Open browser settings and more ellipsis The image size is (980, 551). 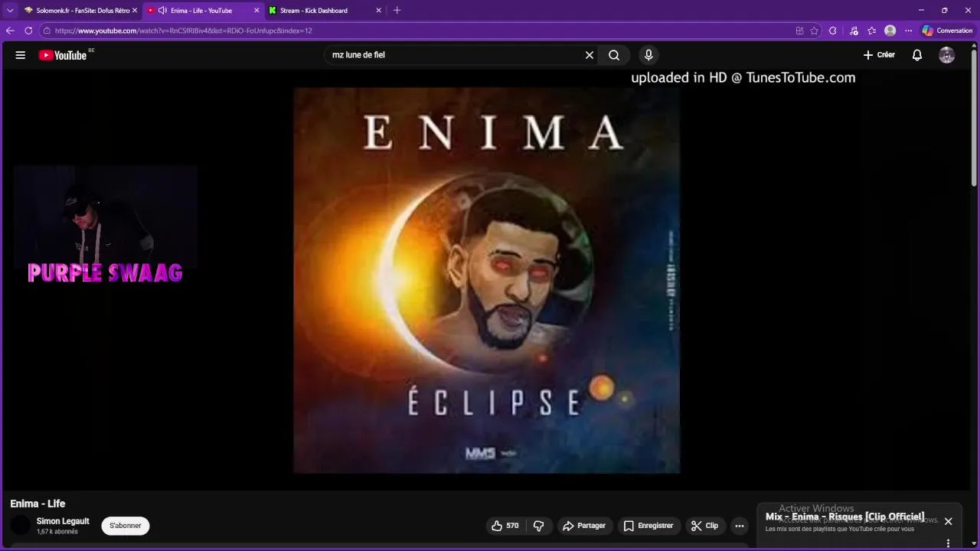[908, 31]
